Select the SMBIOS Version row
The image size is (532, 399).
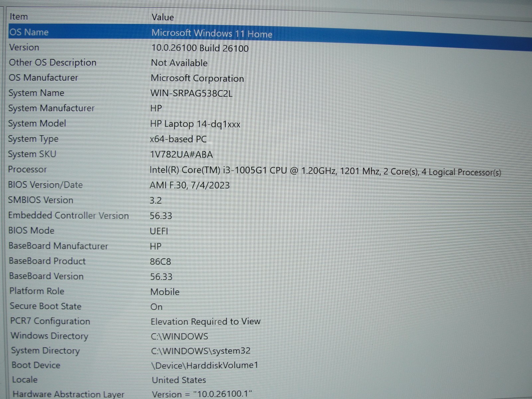coord(41,200)
